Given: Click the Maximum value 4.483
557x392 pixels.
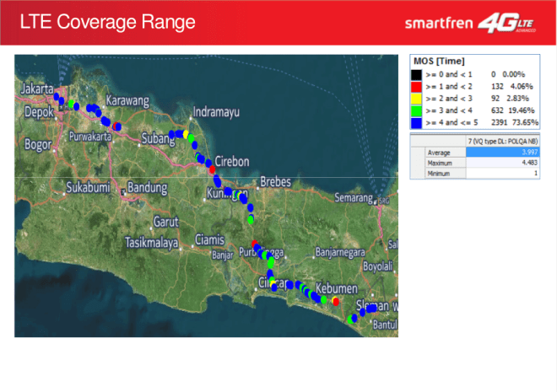Looking at the screenshot, I should tap(503, 163).
